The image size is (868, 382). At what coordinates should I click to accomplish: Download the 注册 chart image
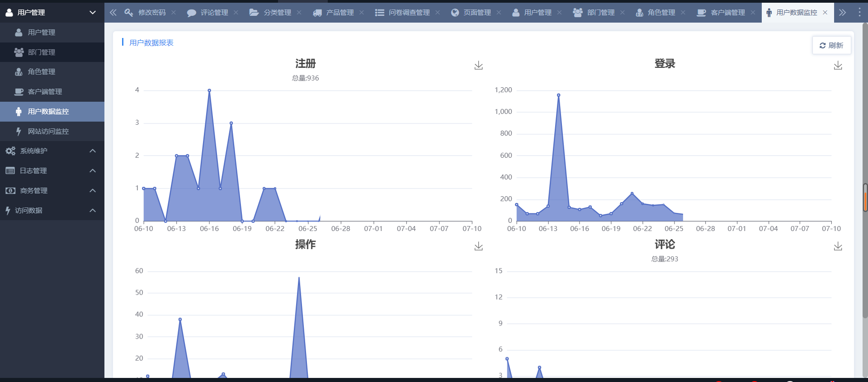click(x=479, y=66)
